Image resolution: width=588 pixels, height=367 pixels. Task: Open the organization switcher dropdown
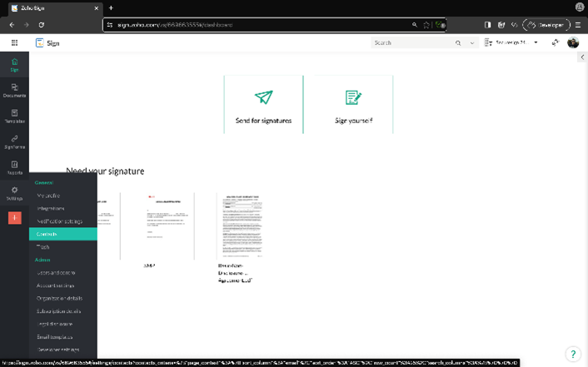click(516, 42)
